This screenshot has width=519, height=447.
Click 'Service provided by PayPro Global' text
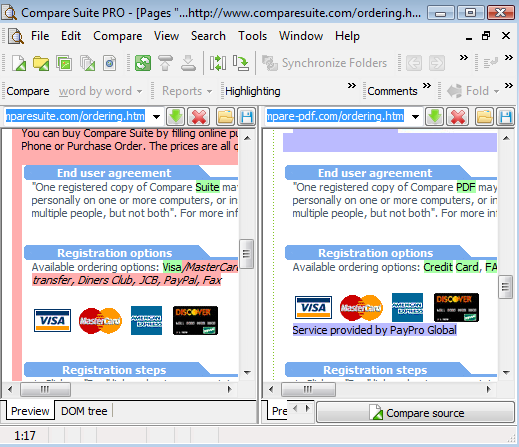click(374, 330)
